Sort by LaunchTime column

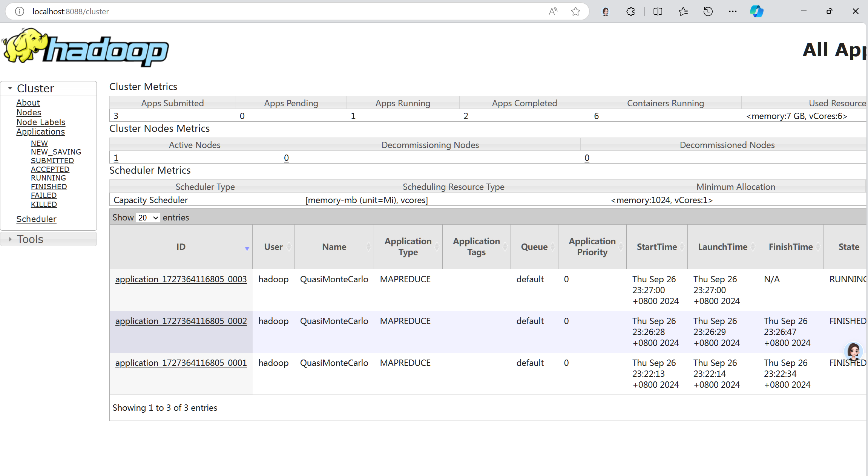723,247
